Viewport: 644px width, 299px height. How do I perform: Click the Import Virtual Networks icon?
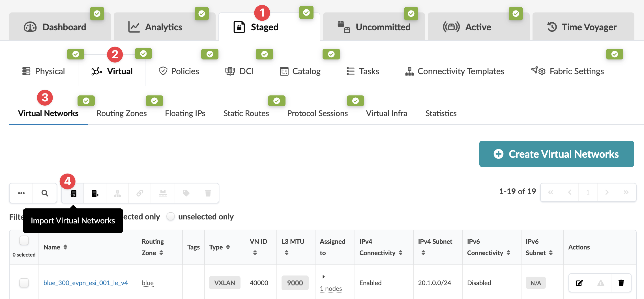pyautogui.click(x=73, y=193)
